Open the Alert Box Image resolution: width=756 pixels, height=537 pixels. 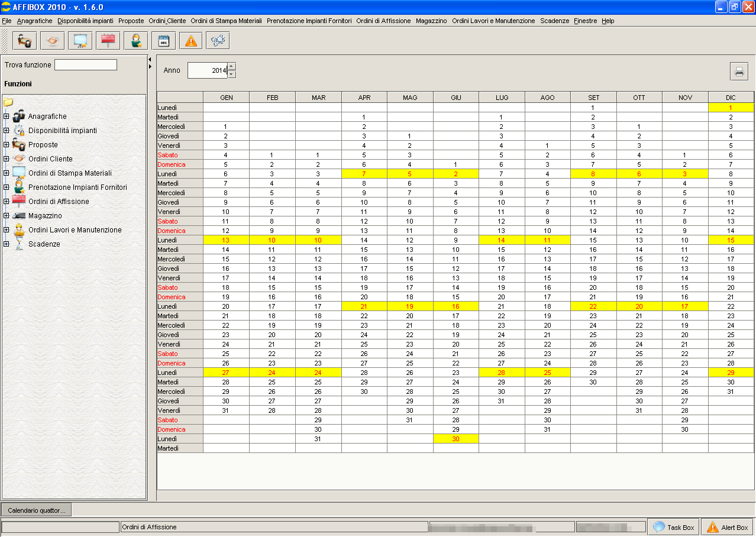(728, 527)
